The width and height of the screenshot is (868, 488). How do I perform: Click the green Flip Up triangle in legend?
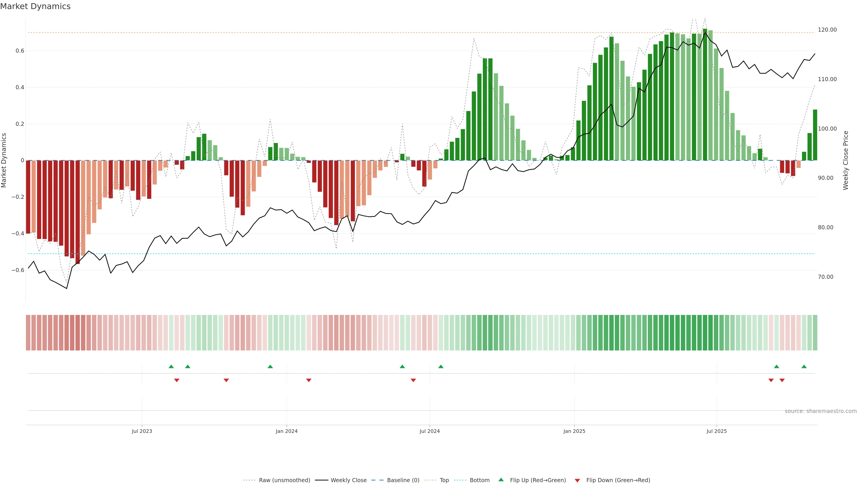pyautogui.click(x=501, y=480)
